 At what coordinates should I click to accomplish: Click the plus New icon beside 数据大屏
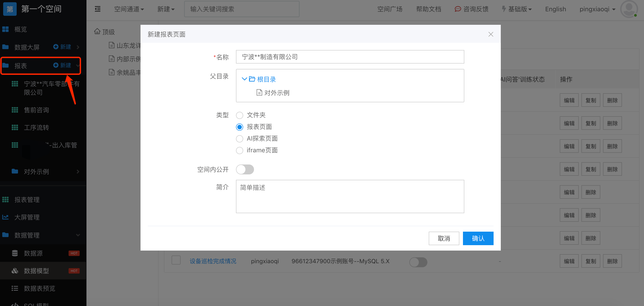click(x=56, y=47)
